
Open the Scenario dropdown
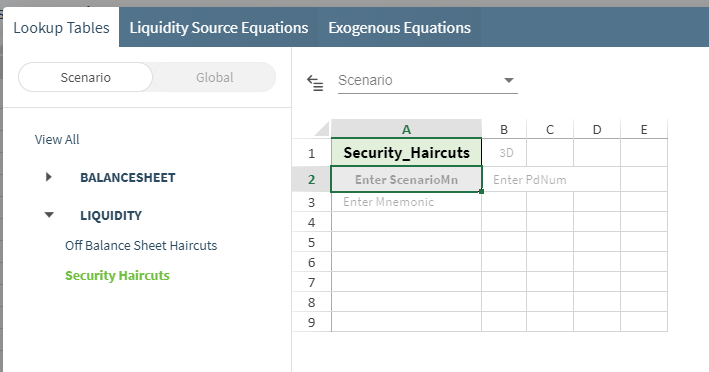[x=428, y=80]
